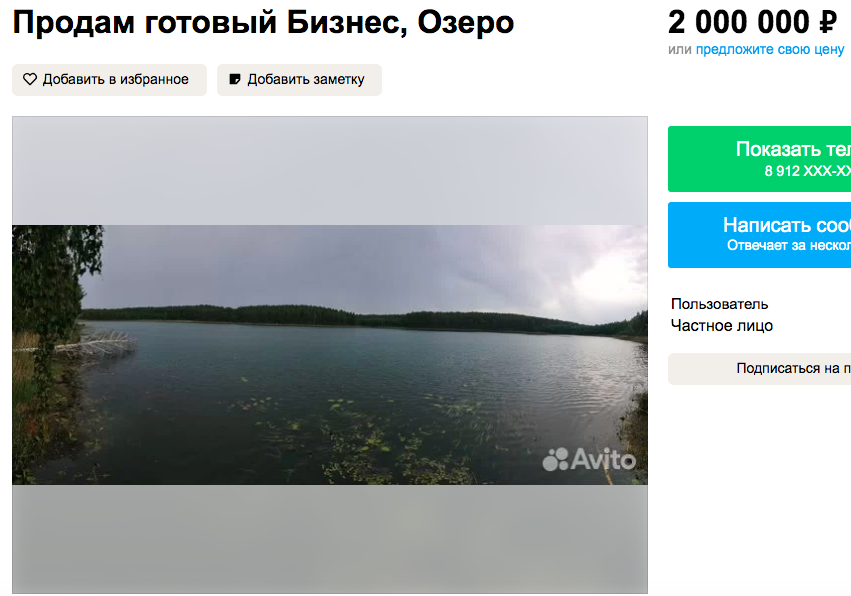The height and width of the screenshot is (596, 851).
Task: Click the Частное лицо seller type text
Action: point(721,326)
